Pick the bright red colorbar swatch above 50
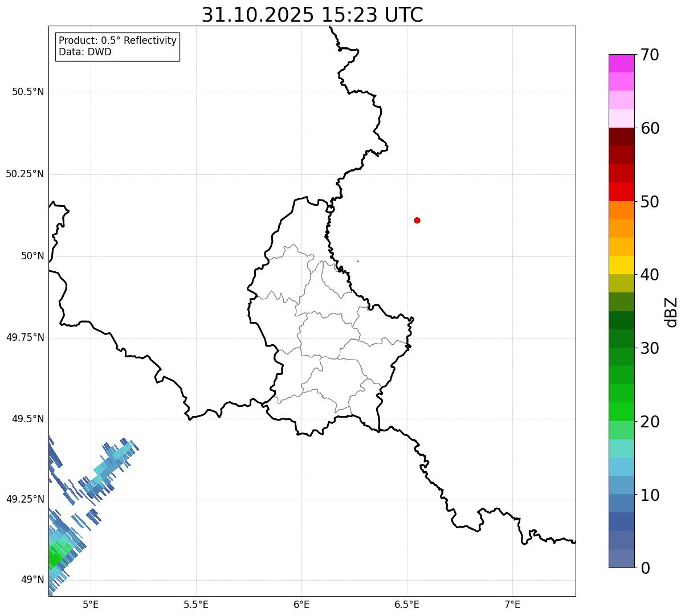The height and width of the screenshot is (616, 685). pos(621,191)
